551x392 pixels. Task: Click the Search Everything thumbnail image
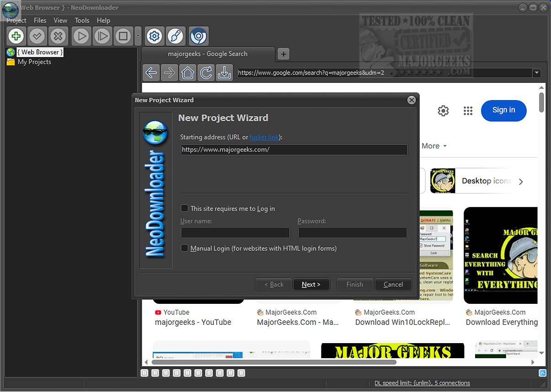[x=501, y=255]
